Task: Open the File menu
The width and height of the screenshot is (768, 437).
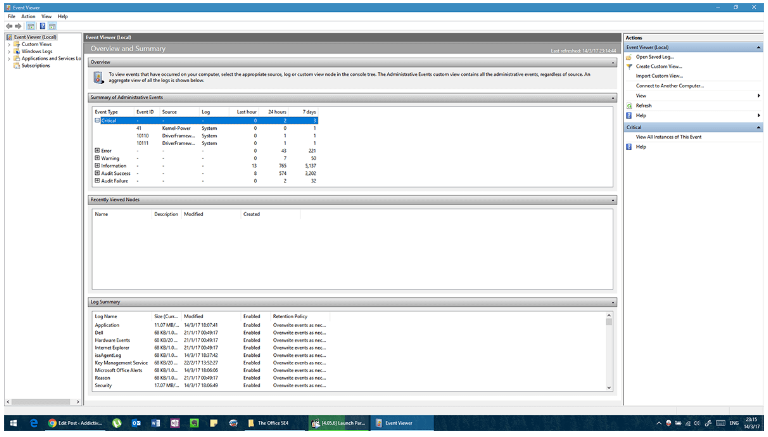Action: tap(11, 16)
